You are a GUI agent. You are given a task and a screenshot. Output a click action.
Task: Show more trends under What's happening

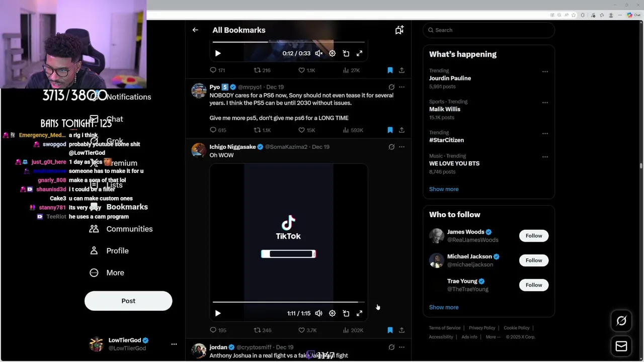pos(444,189)
